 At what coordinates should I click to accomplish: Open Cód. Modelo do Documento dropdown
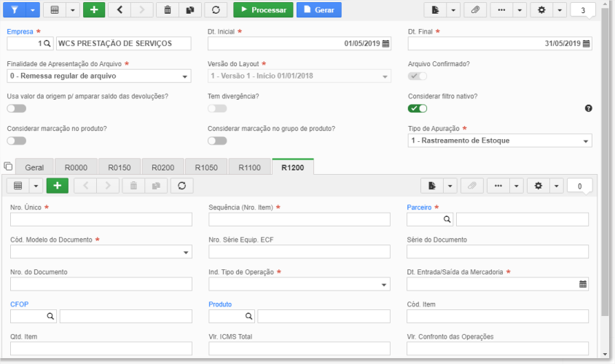click(x=101, y=252)
